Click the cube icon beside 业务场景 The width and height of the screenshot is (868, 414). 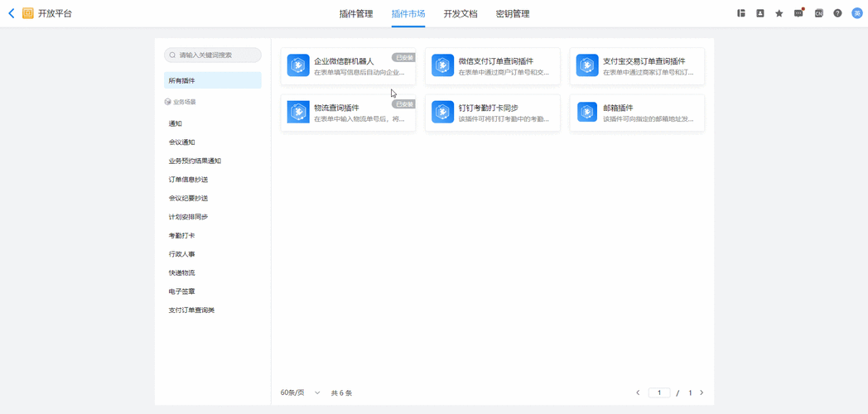point(168,102)
